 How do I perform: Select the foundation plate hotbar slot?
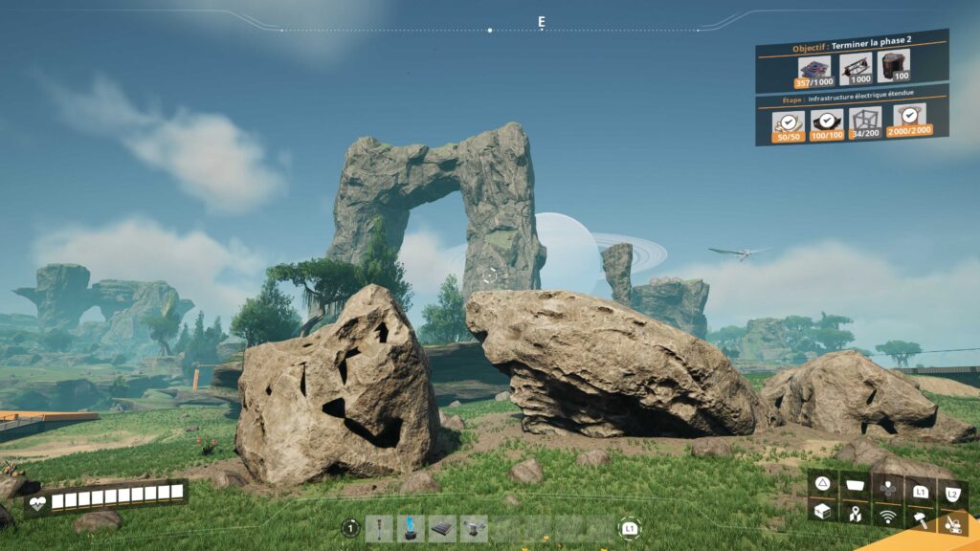pyautogui.click(x=442, y=528)
